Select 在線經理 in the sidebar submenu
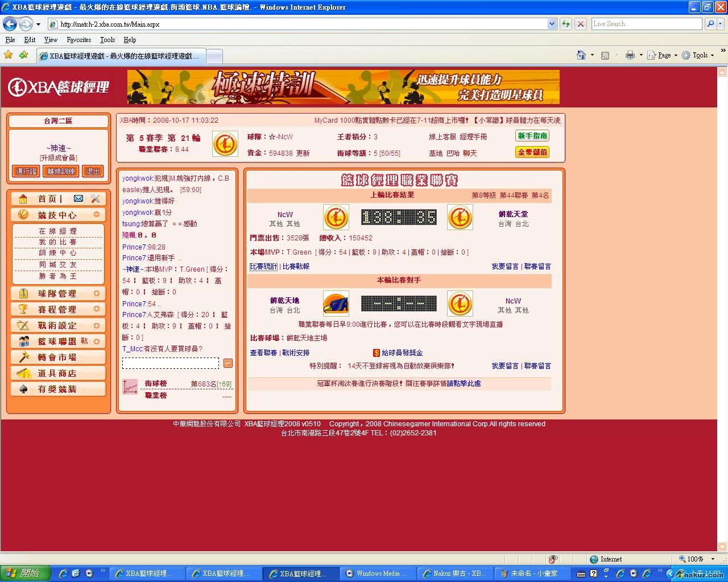This screenshot has height=582, width=728. pos(58,231)
